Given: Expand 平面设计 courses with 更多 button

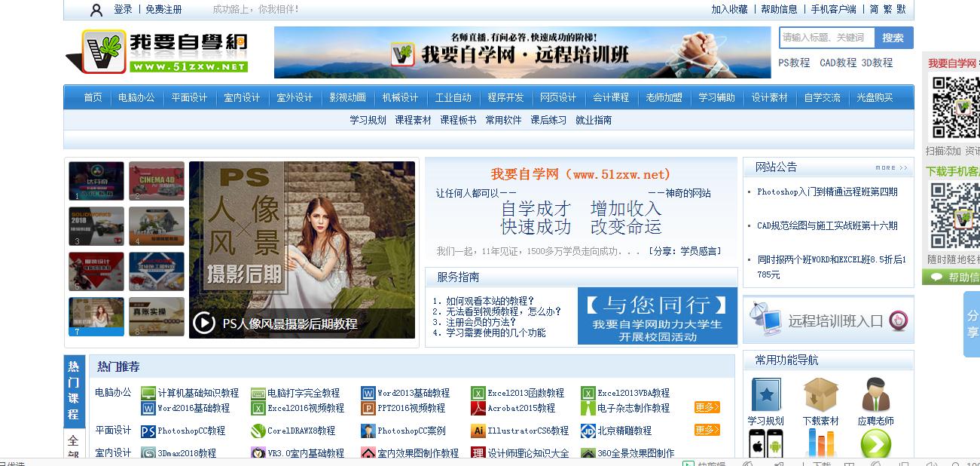Looking at the screenshot, I should click(707, 430).
